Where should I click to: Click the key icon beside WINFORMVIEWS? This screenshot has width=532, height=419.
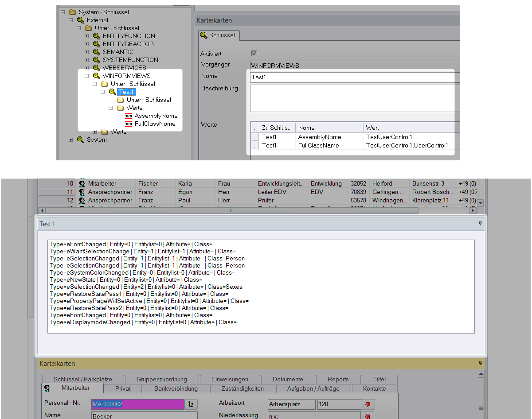coord(97,76)
